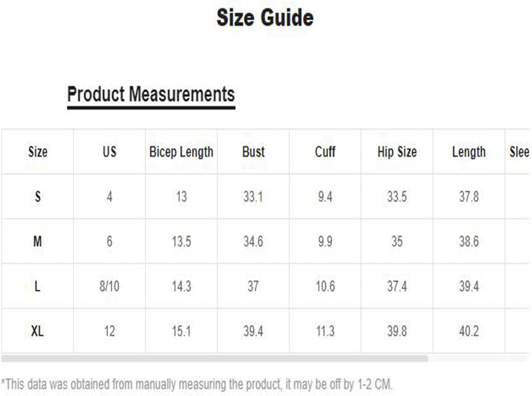
Task: Click the Length column header
Action: [469, 152]
